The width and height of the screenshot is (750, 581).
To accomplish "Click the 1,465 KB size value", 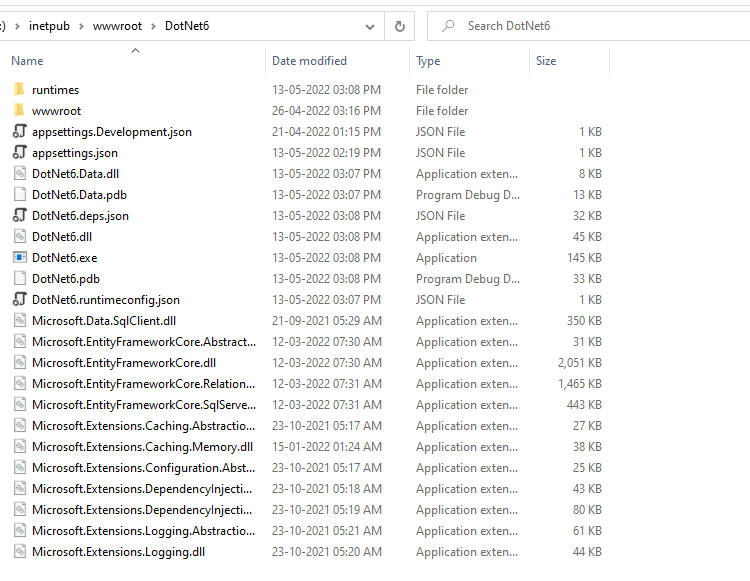I will coord(579,384).
